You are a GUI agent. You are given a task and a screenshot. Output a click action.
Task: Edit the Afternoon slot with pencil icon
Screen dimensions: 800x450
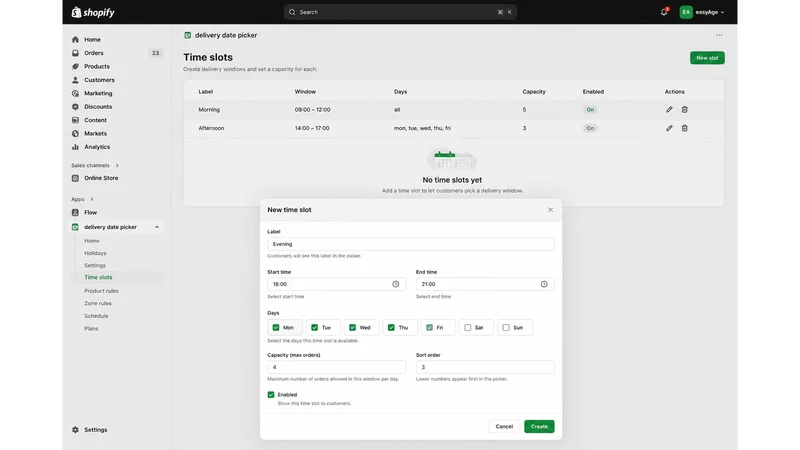(x=669, y=128)
